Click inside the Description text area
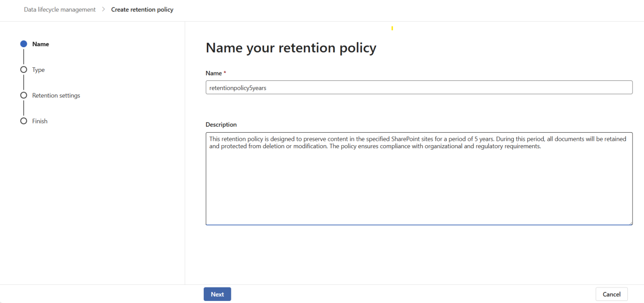Screen dimensions: 644x303 (x=419, y=178)
